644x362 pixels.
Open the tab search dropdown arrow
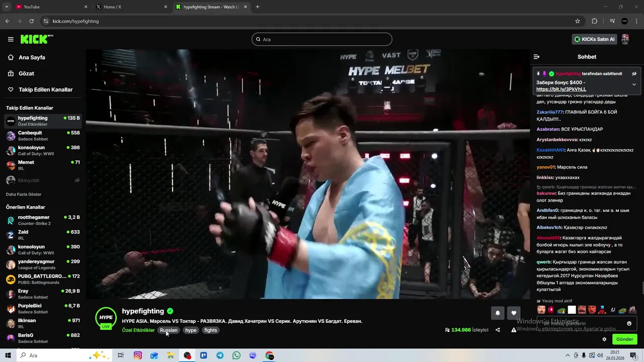[7, 7]
